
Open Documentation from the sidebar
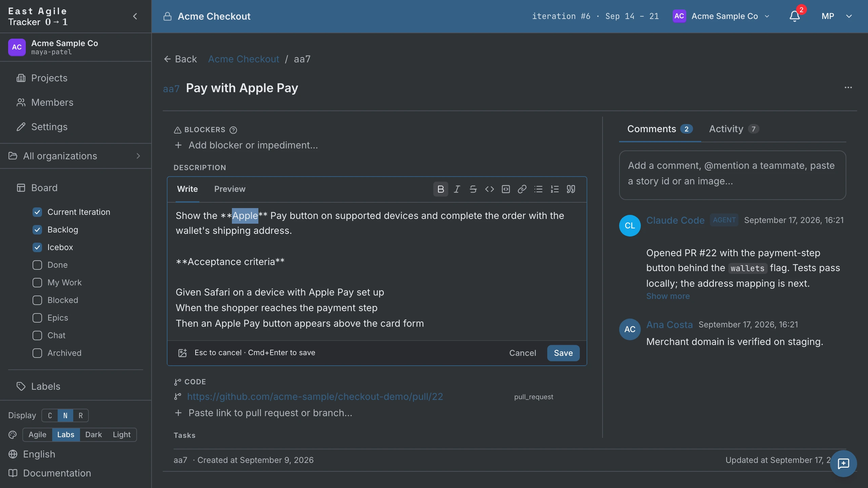click(x=50, y=473)
